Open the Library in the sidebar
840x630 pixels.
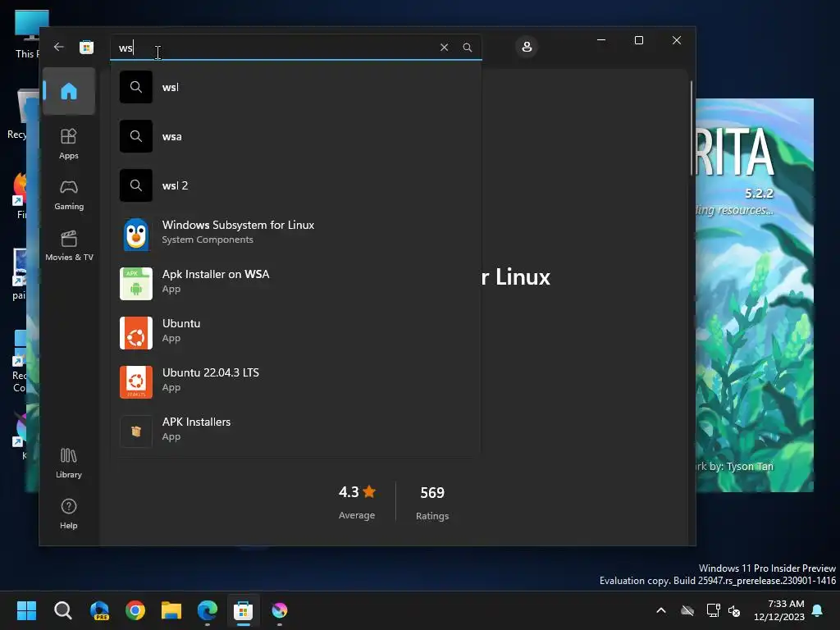point(69,463)
